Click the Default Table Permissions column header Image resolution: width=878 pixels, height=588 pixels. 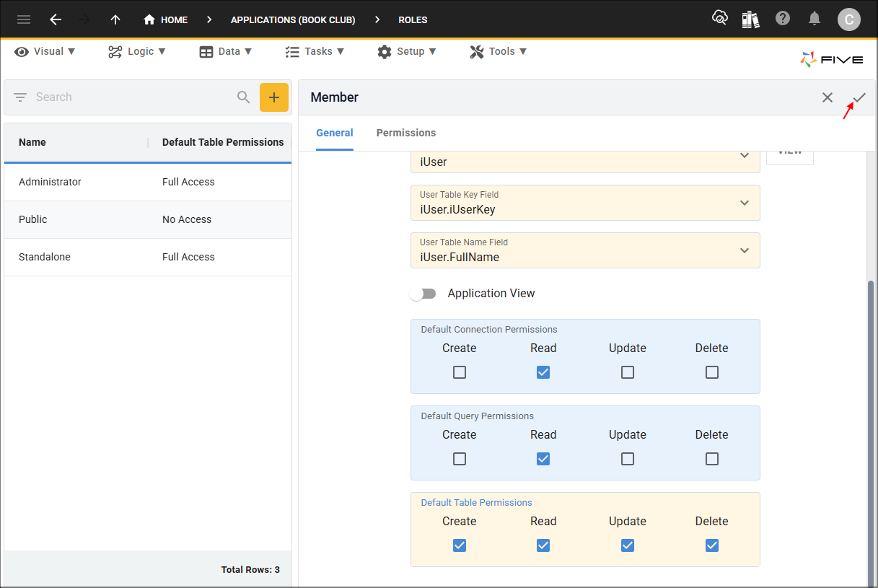tap(223, 142)
